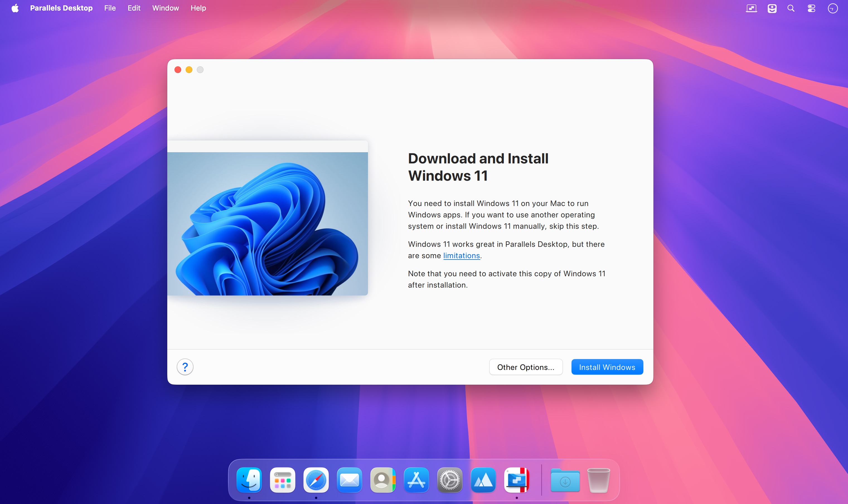This screenshot has width=848, height=504.
Task: Open Safari in the Dock
Action: pos(316,480)
